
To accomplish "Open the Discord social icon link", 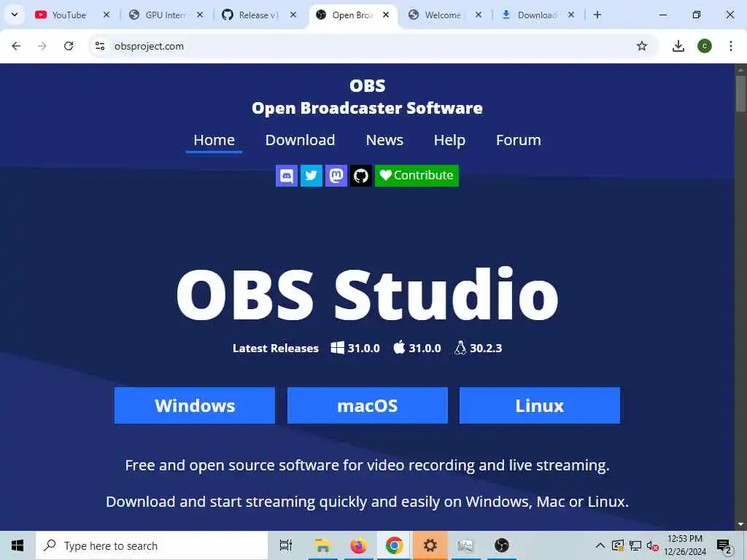I will [286, 176].
